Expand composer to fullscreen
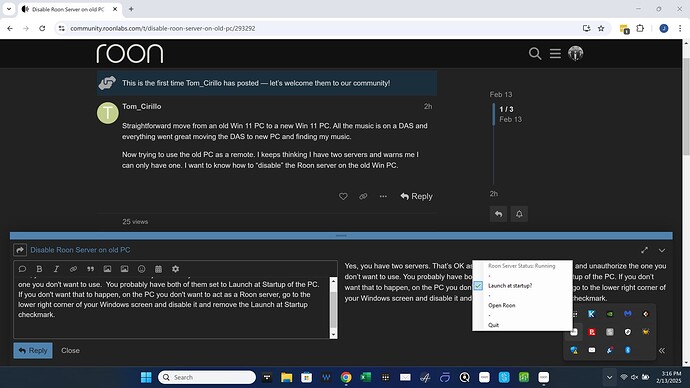The image size is (690, 388). 644,250
